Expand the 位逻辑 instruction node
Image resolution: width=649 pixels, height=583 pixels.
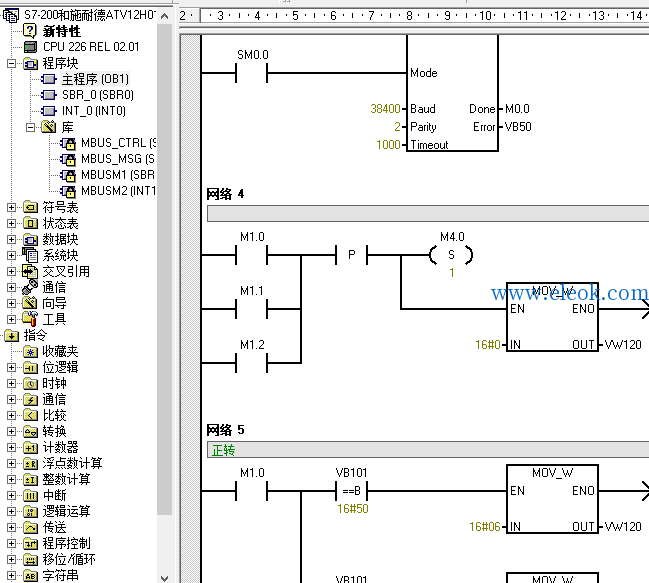pos(12,367)
